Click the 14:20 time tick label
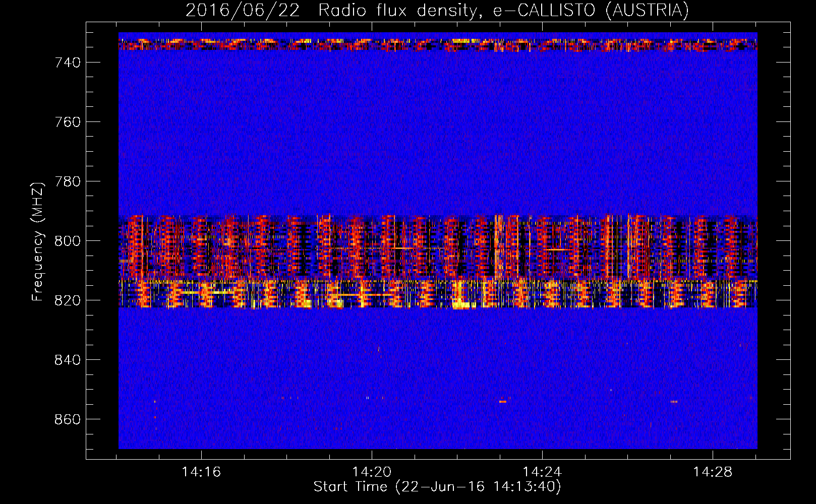This screenshot has height=504, width=816. click(372, 472)
